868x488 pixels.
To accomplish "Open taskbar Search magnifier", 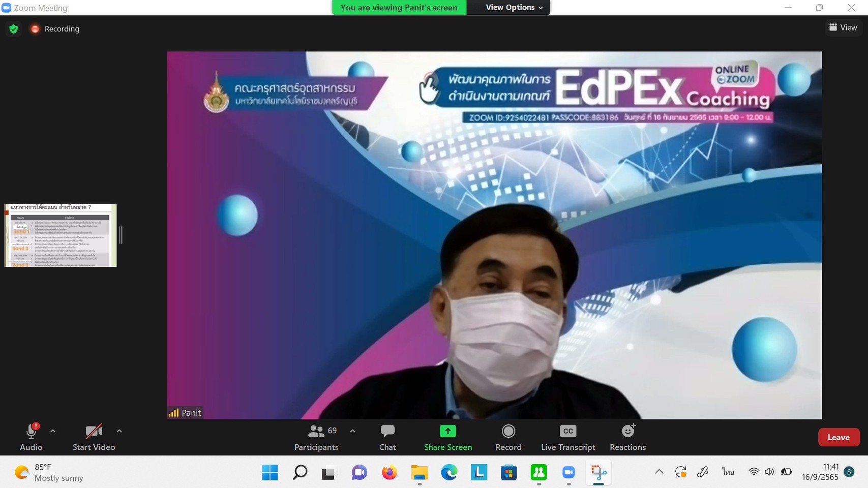I will 300,473.
